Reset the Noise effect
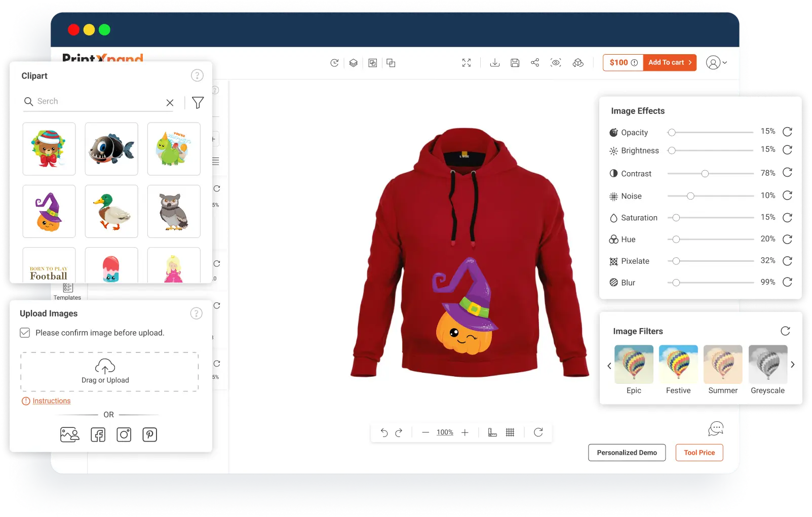 click(x=787, y=195)
